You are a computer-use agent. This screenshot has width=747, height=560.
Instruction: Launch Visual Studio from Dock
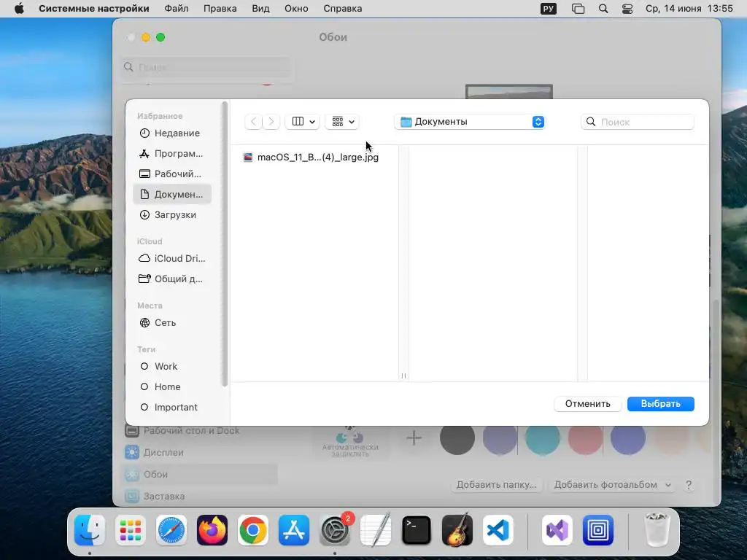pyautogui.click(x=557, y=530)
